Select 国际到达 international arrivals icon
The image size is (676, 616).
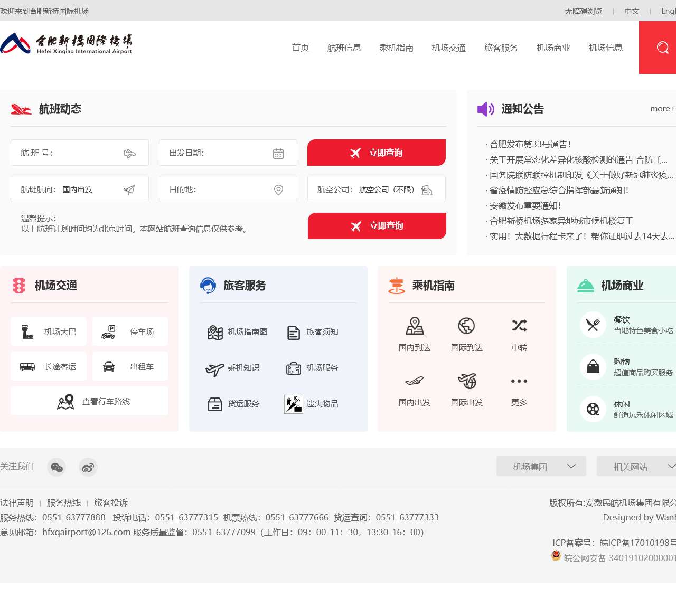[466, 326]
